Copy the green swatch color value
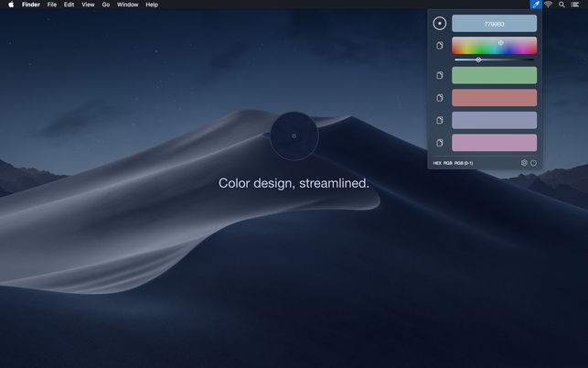 pos(440,75)
